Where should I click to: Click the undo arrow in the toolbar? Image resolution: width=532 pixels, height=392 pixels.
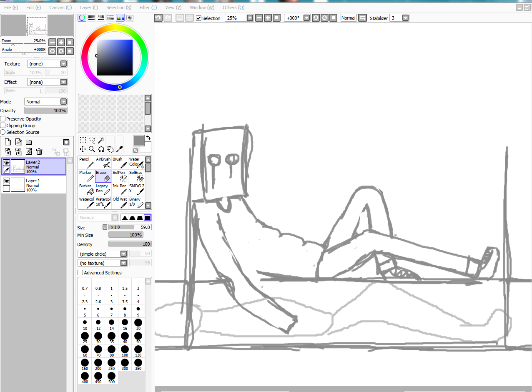click(158, 18)
